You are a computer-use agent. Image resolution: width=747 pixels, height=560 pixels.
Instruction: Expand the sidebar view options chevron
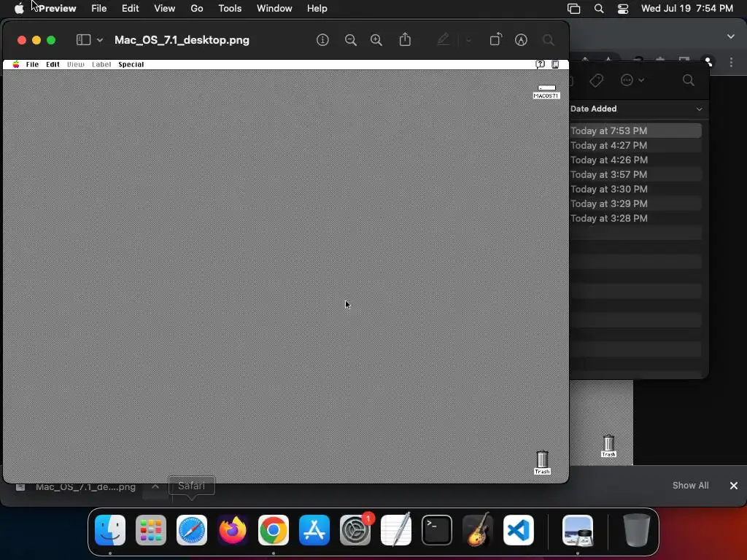100,40
